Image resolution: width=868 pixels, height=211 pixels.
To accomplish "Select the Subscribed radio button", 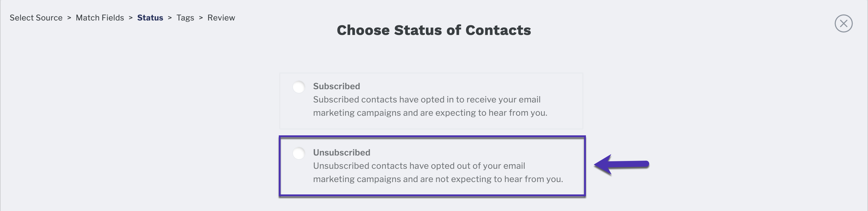I will click(299, 87).
